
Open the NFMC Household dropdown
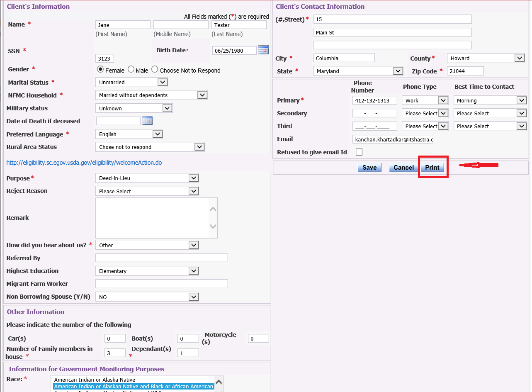151,95
